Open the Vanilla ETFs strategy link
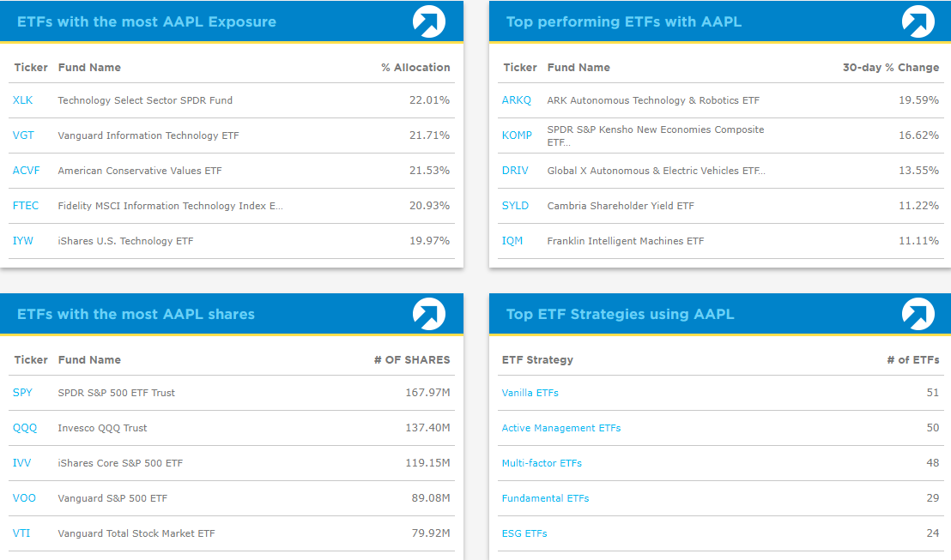Image resolution: width=951 pixels, height=560 pixels. point(530,393)
